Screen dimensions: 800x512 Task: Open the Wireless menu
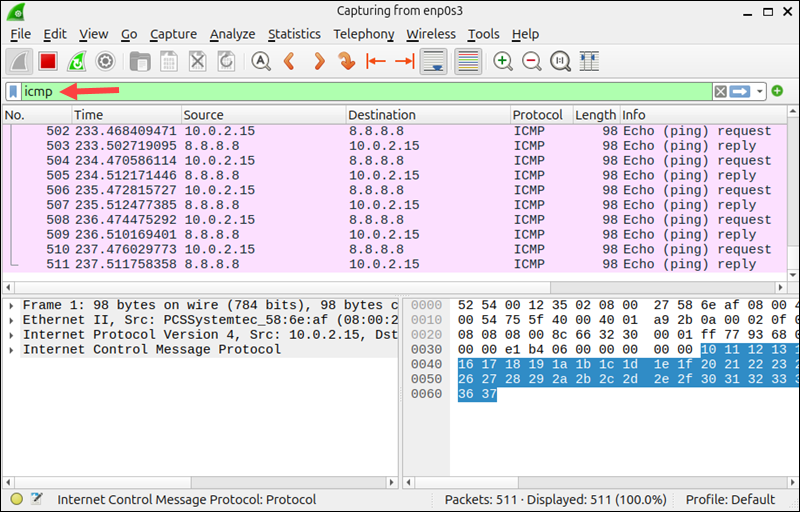(431, 34)
